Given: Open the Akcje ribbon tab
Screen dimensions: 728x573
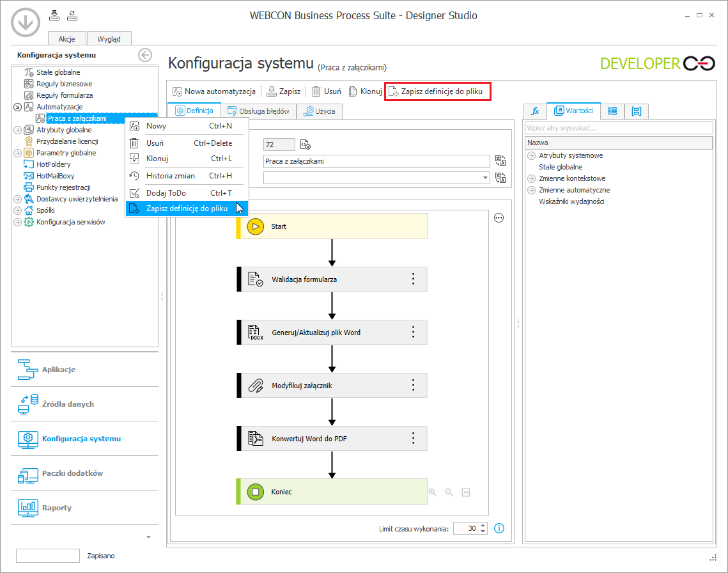Looking at the screenshot, I should tap(67, 39).
